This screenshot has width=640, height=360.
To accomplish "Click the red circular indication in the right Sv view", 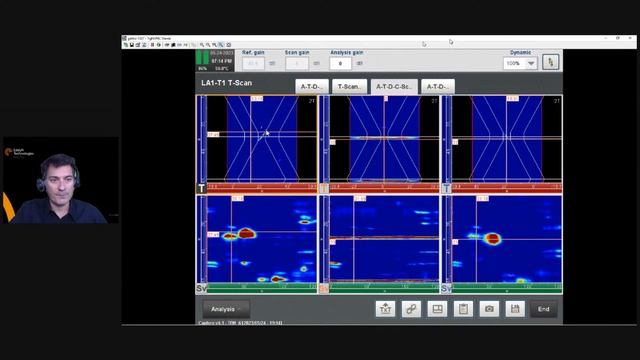I will click(492, 238).
